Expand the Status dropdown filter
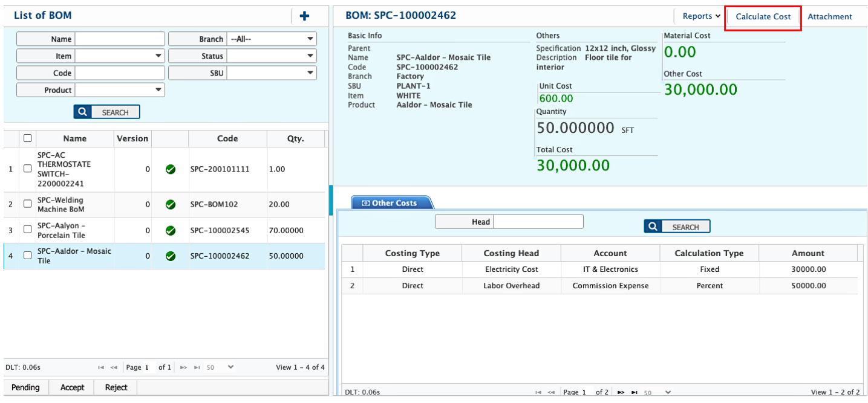The height and width of the screenshot is (403, 868). (x=272, y=56)
